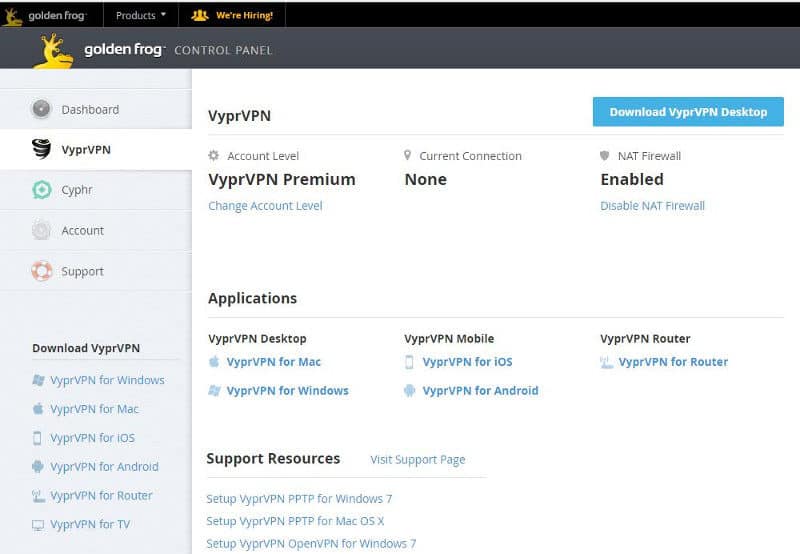
Task: Open VyprVPN for Mac in Applications
Action: pyautogui.click(x=274, y=362)
